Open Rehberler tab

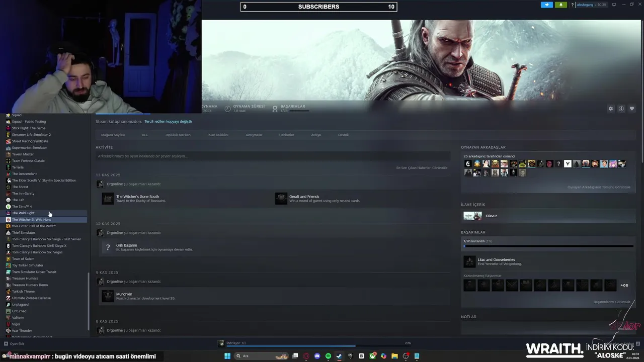coord(286,135)
